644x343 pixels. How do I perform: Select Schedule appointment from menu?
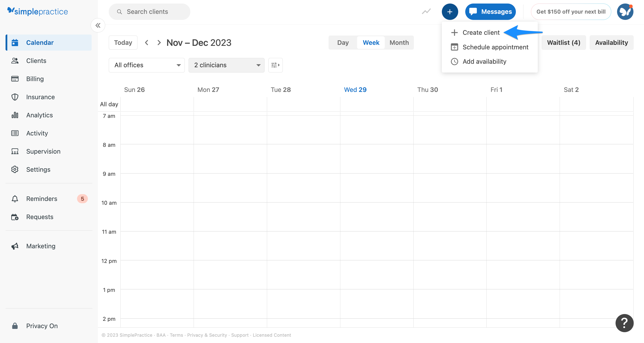coord(490,47)
